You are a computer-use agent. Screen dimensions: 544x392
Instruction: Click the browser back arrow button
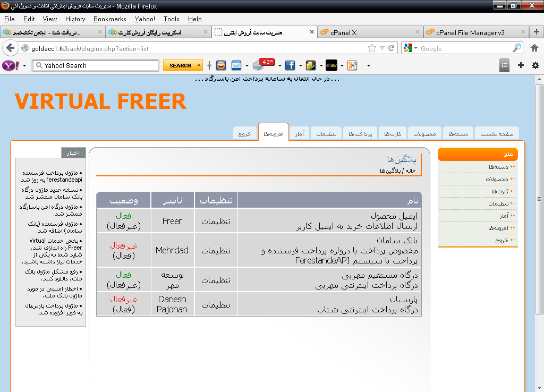(10, 48)
